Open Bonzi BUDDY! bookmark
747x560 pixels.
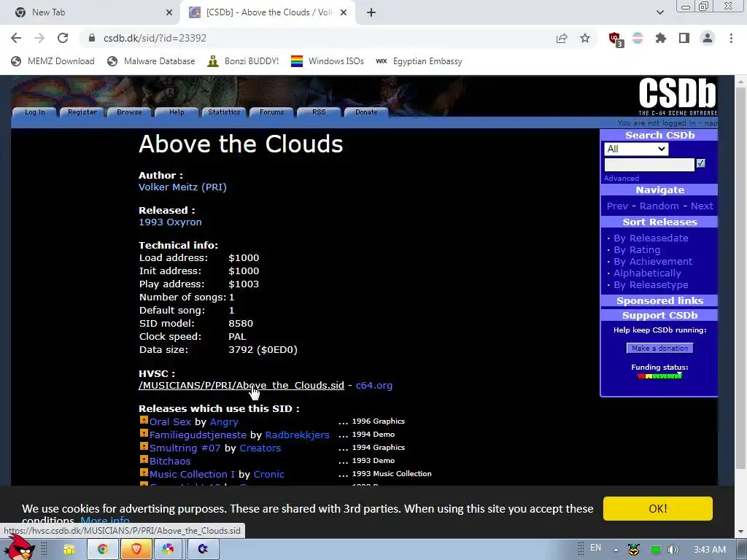(243, 61)
